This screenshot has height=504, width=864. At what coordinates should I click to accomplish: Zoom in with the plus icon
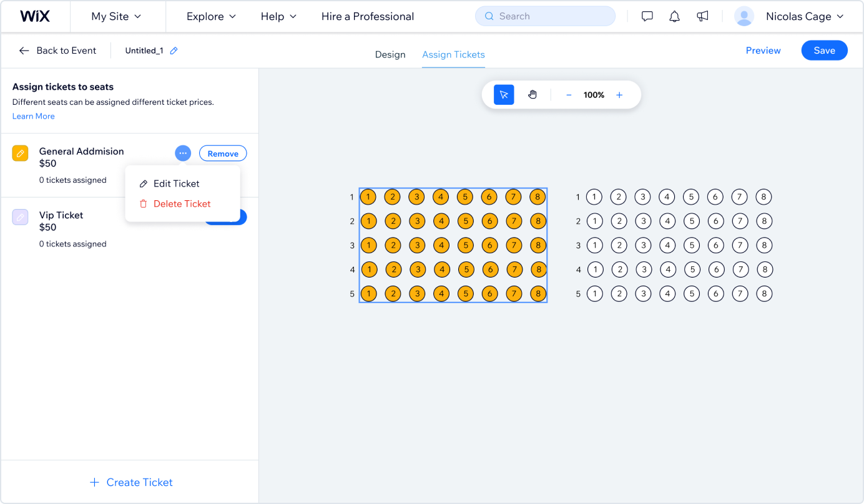click(619, 95)
